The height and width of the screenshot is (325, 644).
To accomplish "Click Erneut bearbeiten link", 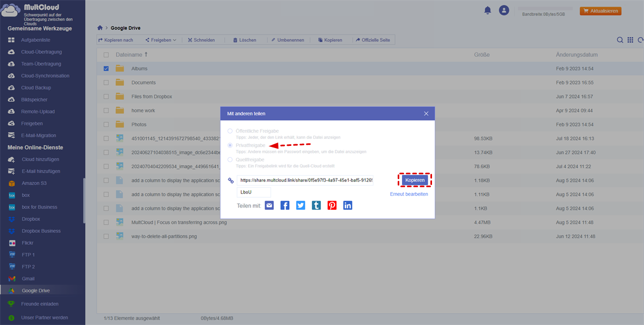I will coord(409,194).
